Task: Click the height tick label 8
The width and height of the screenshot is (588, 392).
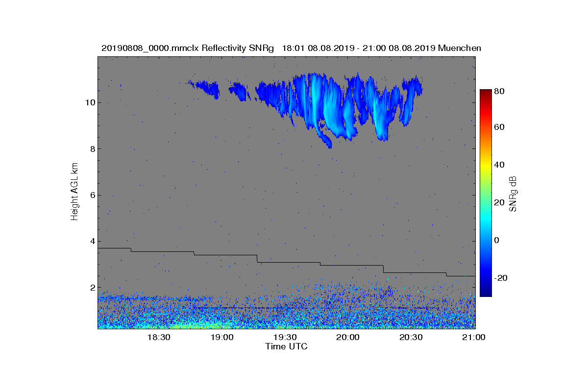Action: click(x=93, y=149)
